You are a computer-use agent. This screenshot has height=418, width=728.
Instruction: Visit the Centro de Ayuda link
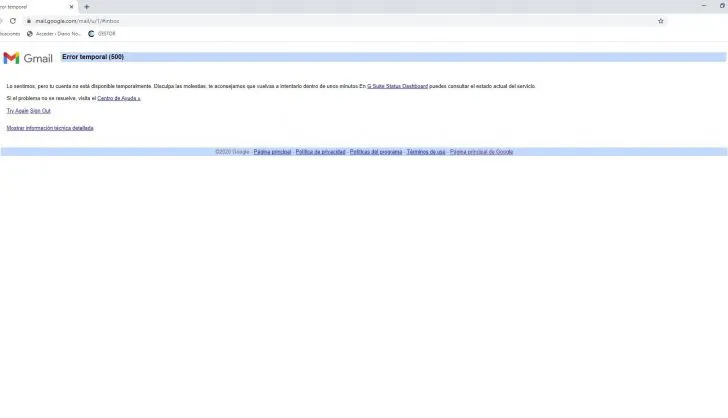119,98
